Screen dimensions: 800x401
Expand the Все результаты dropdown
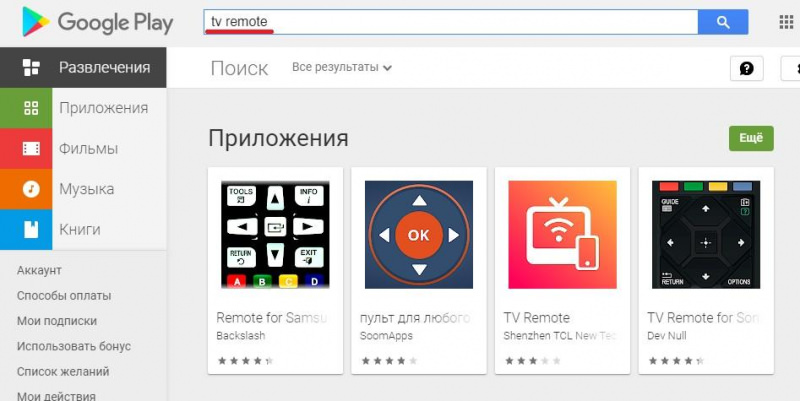click(x=342, y=67)
